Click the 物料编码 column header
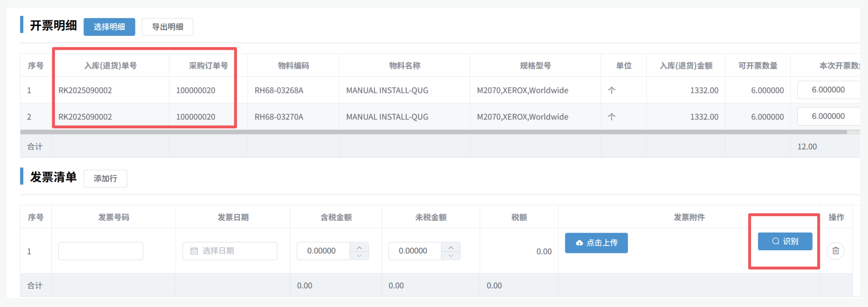 point(293,66)
